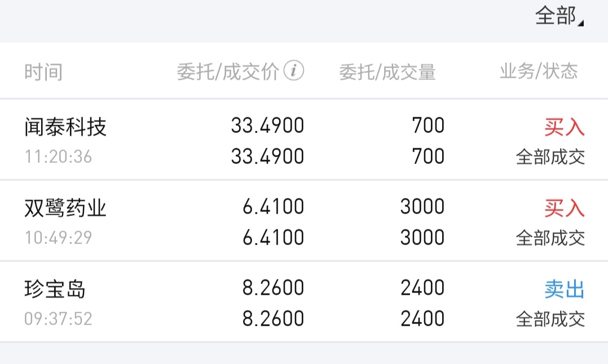Click the 业务/状态 column header
This screenshot has width=608, height=364.
(539, 72)
